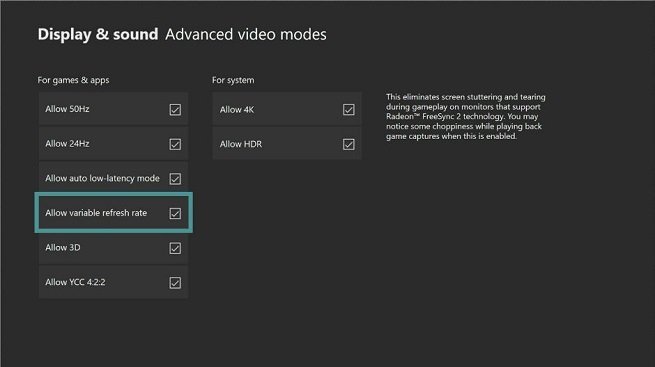Select the Allow 3D label text
This screenshot has width=655, height=367.
pos(63,248)
